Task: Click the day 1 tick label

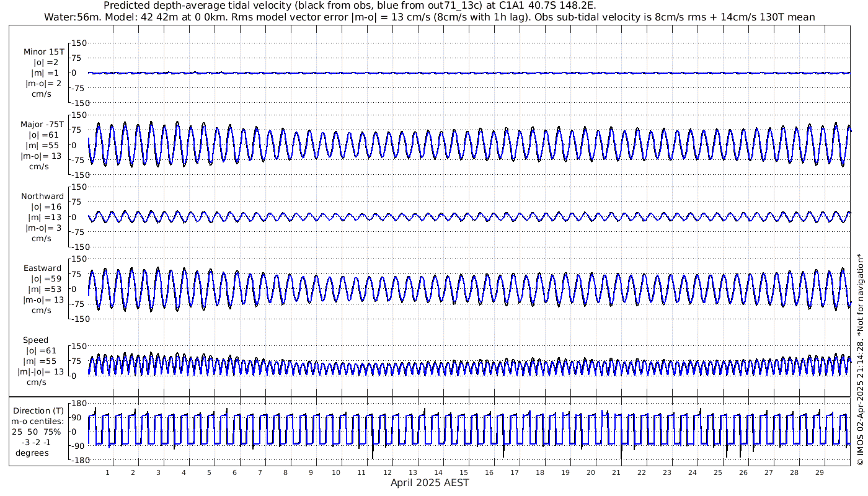Action: point(108,472)
